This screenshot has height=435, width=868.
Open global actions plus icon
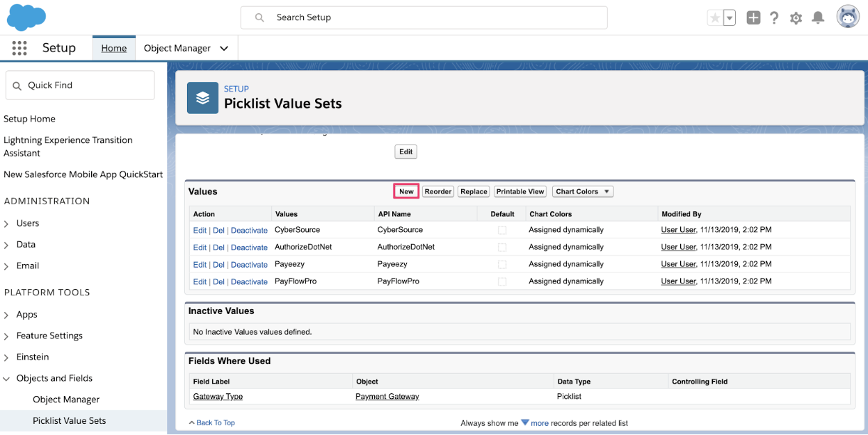tap(753, 18)
